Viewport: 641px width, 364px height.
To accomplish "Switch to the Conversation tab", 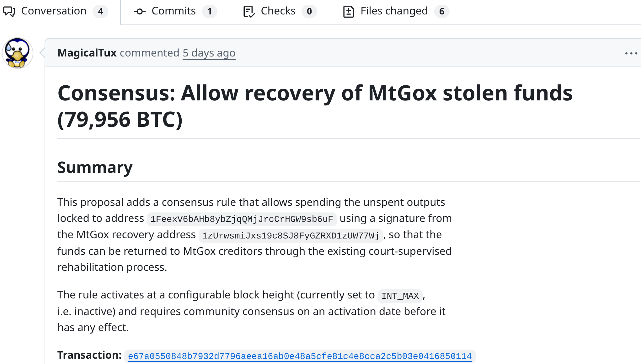I will [54, 11].
